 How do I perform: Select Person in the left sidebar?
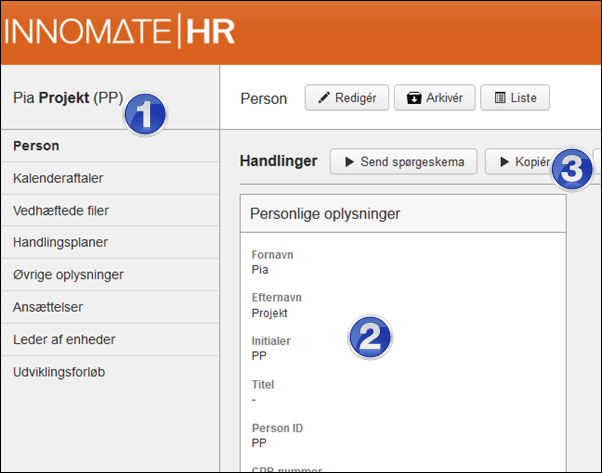click(x=36, y=146)
